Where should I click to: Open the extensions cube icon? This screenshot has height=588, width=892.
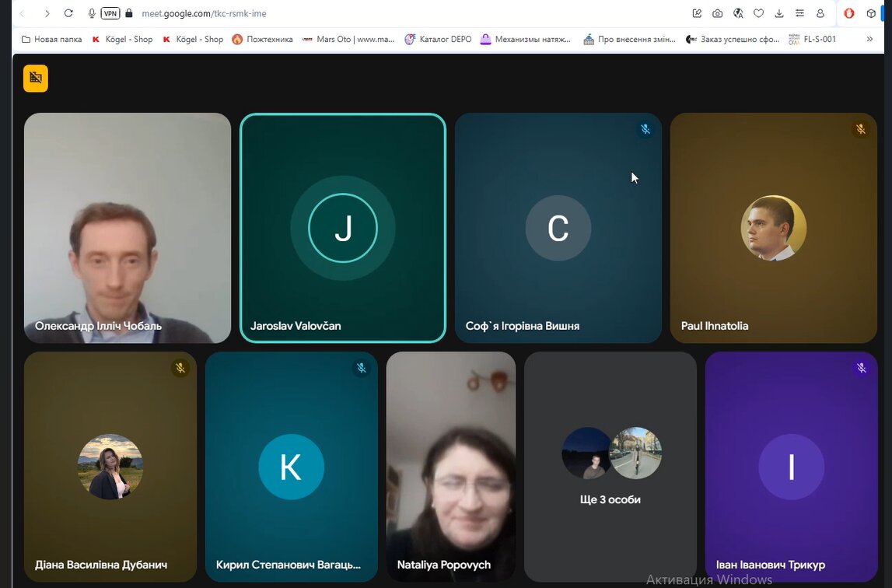coord(871,13)
